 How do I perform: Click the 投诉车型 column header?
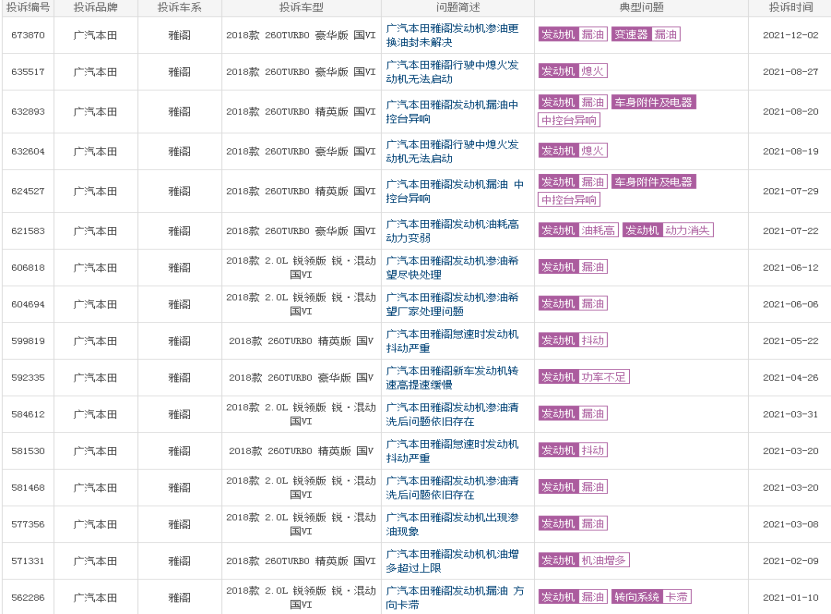[301, 7]
